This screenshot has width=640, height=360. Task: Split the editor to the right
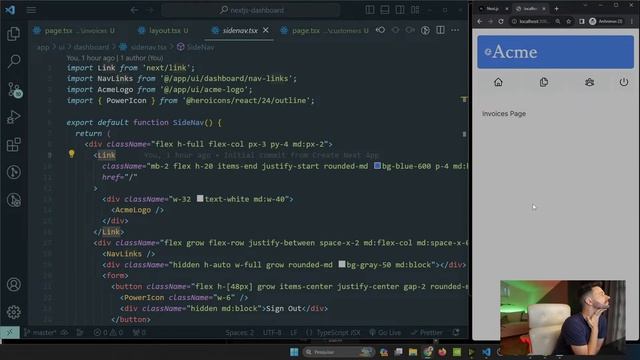pos(440,30)
